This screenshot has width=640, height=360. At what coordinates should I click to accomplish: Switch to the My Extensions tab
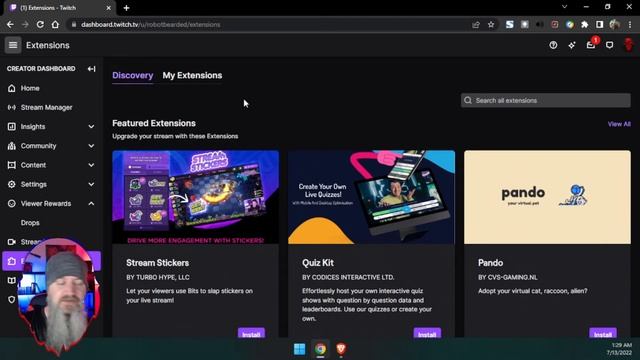pos(192,76)
